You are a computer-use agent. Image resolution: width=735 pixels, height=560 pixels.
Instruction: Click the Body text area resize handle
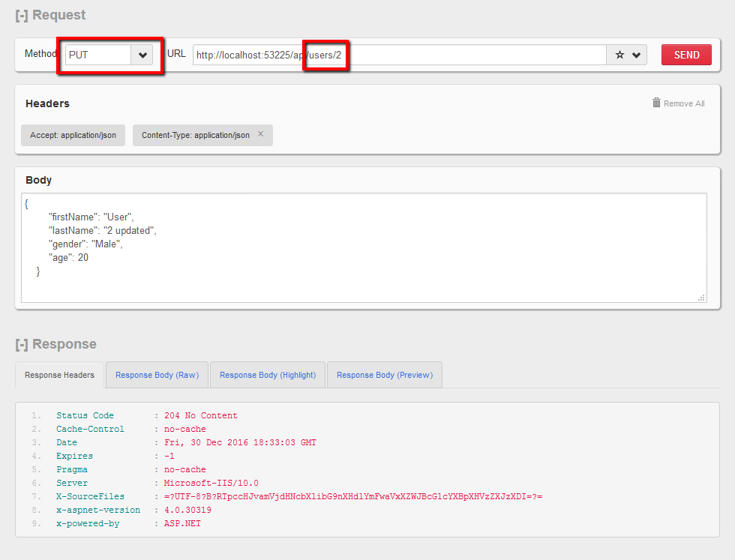[x=702, y=298]
